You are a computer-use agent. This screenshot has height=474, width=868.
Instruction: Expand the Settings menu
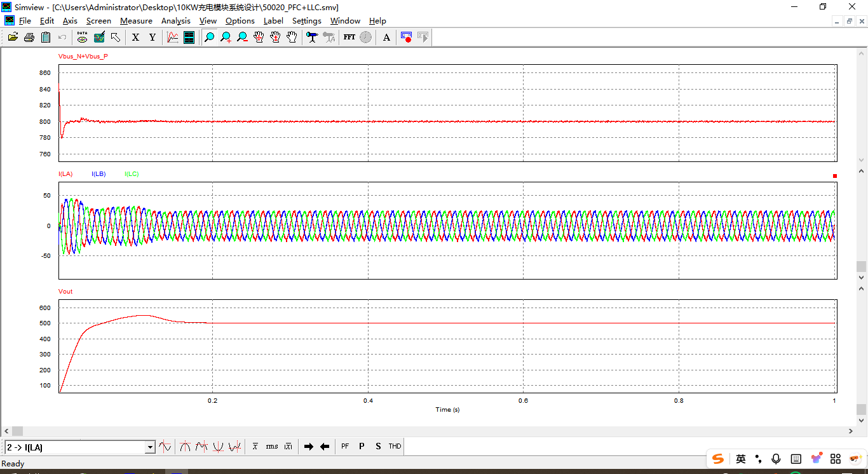(306, 21)
